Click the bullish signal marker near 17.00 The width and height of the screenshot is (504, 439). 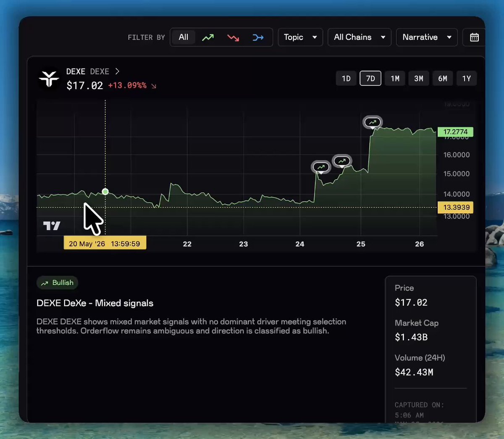point(373,122)
